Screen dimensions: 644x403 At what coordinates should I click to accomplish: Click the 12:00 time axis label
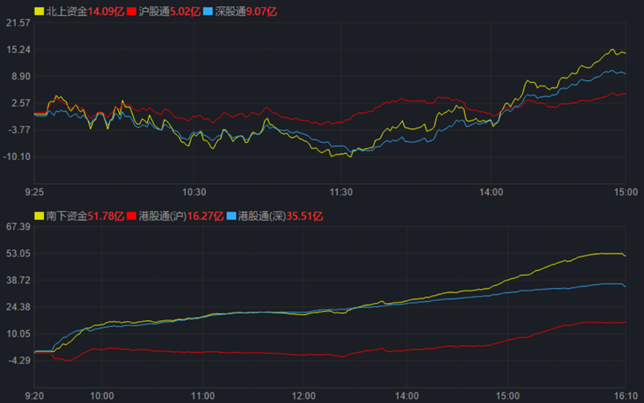click(x=304, y=396)
